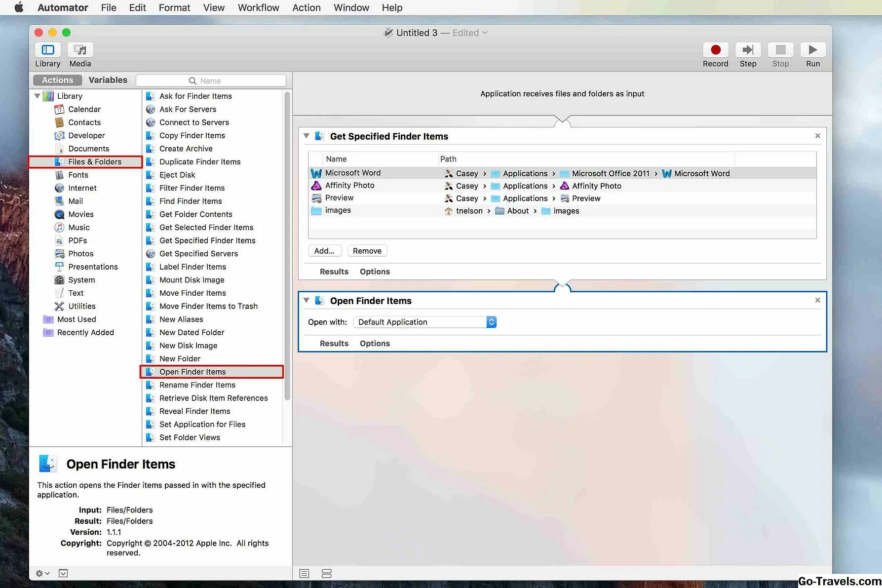This screenshot has width=882, height=588.
Task: Select Files & Folders category
Action: pos(85,162)
